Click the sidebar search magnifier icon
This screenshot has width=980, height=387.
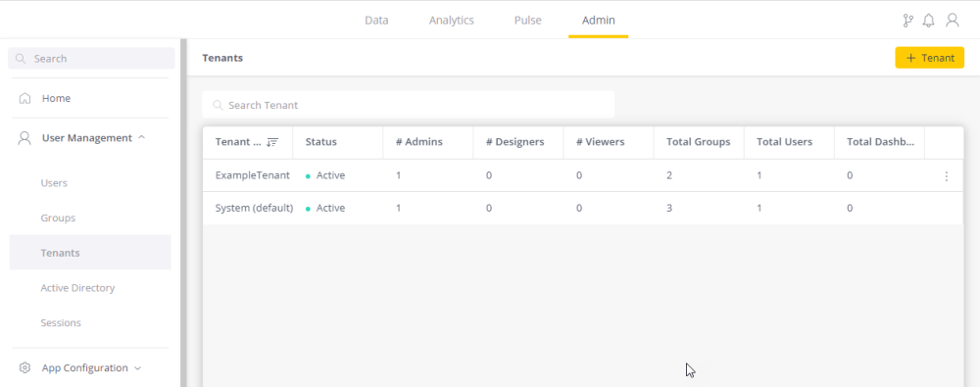21,58
